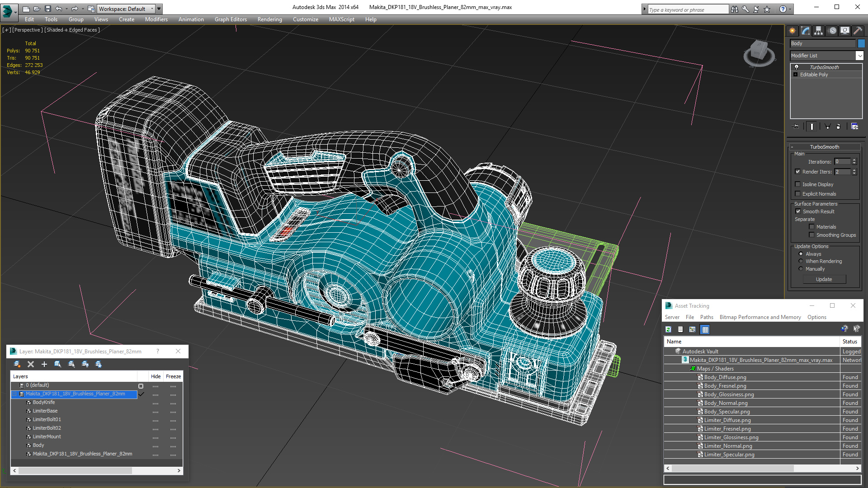Toggle Show End Result icon in modifier stack
The image size is (868, 488).
[812, 127]
